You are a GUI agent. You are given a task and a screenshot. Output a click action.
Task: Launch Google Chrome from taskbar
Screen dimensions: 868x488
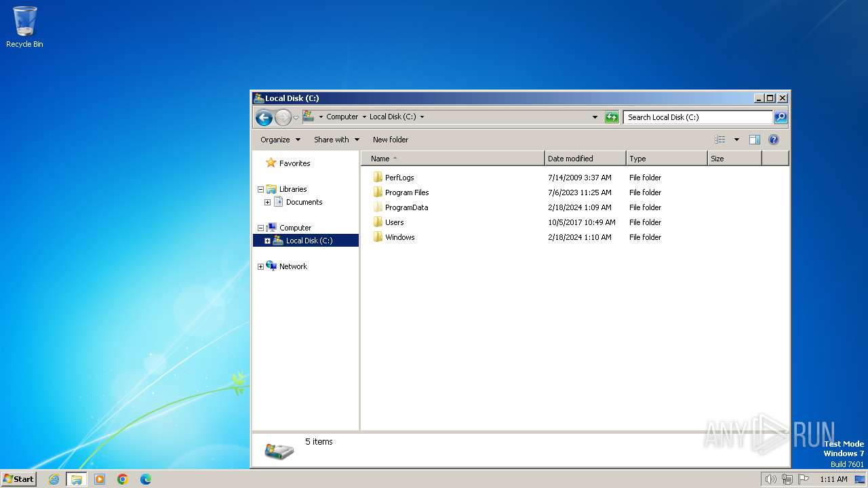tap(123, 479)
